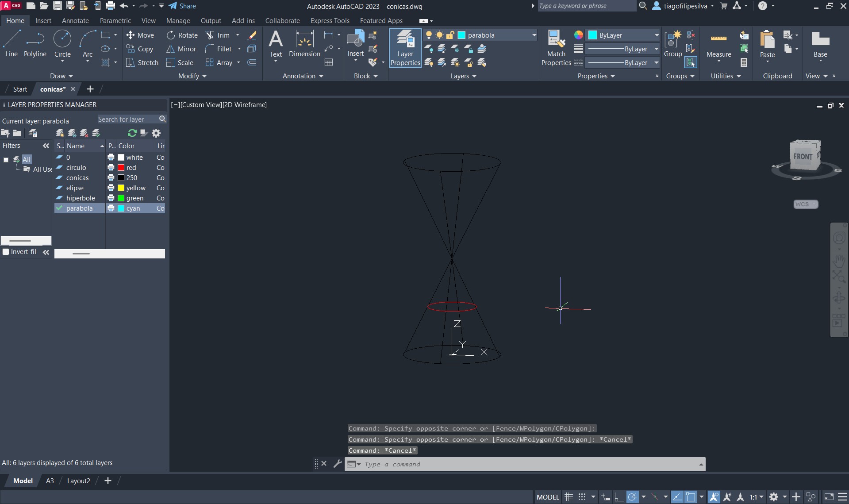Switch to the Annotate ribbon tab
The image size is (849, 504).
tap(75, 21)
